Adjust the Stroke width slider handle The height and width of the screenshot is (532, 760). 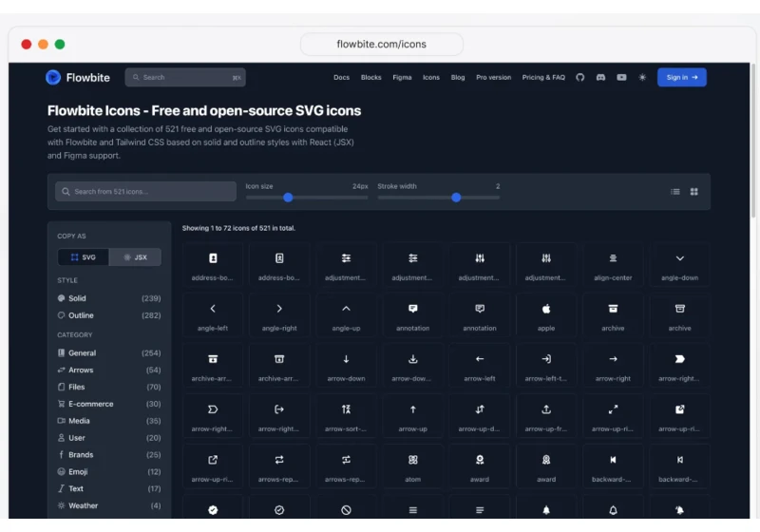pyautogui.click(x=456, y=198)
